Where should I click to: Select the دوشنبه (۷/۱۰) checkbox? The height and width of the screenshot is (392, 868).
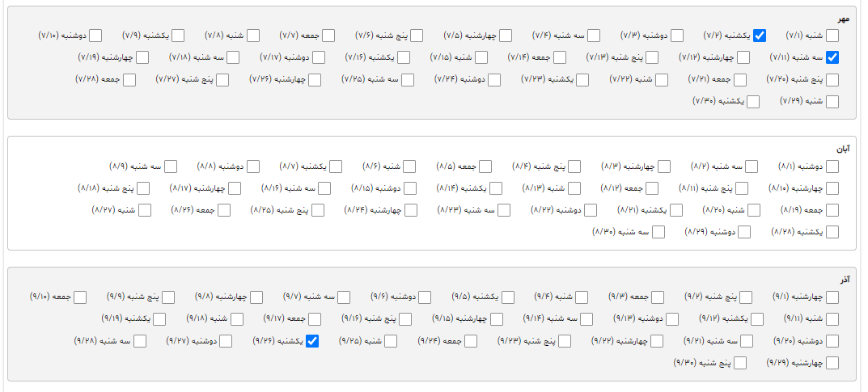tap(95, 36)
